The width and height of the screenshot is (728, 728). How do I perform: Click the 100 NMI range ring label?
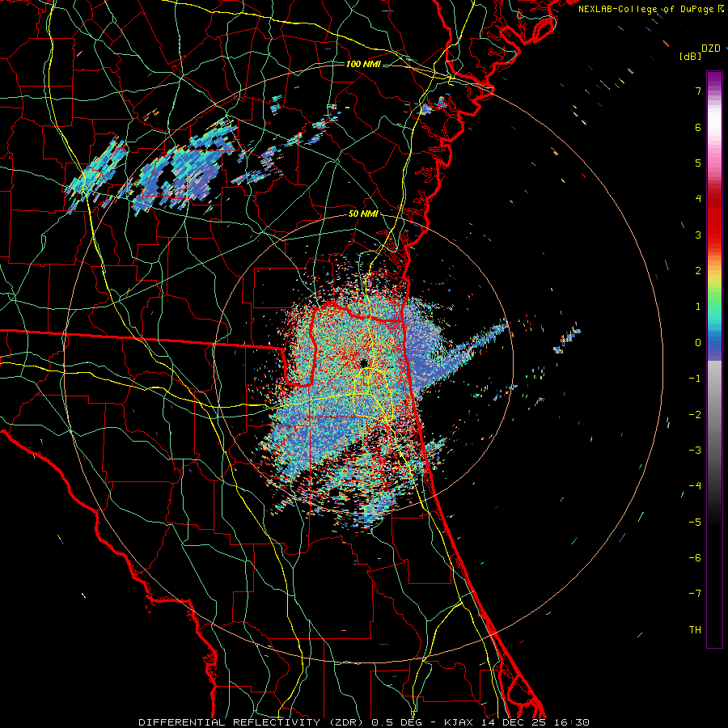[363, 64]
